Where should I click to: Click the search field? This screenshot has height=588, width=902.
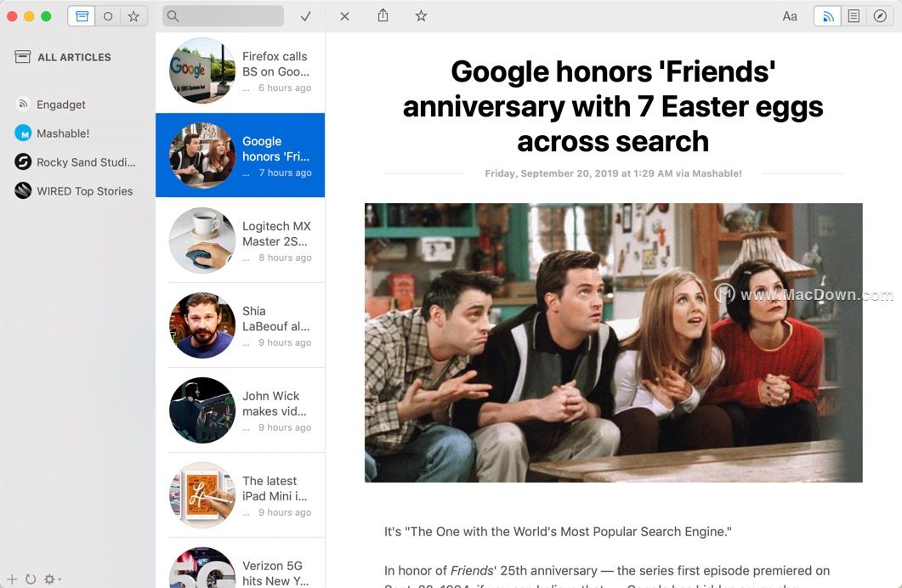point(224,16)
